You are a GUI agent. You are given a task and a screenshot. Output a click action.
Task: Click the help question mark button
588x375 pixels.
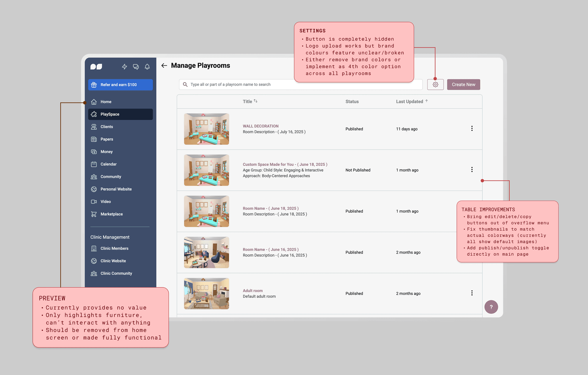(x=491, y=307)
